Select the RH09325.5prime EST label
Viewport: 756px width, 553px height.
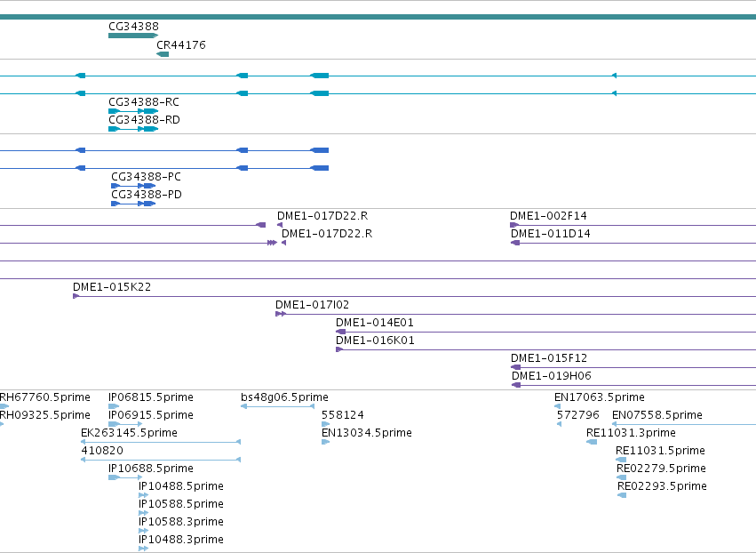click(x=44, y=415)
